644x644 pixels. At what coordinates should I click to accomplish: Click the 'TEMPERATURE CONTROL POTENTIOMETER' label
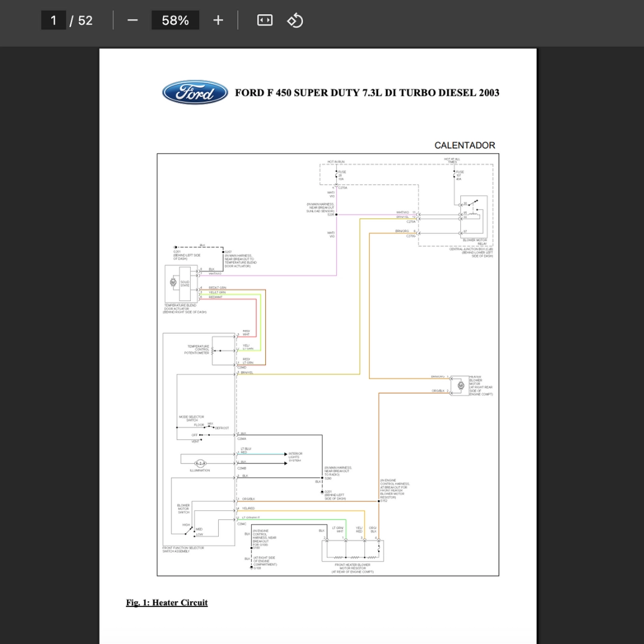[197, 349]
